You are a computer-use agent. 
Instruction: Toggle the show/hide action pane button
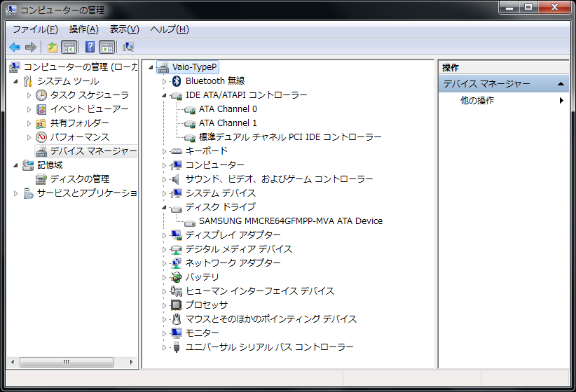107,47
